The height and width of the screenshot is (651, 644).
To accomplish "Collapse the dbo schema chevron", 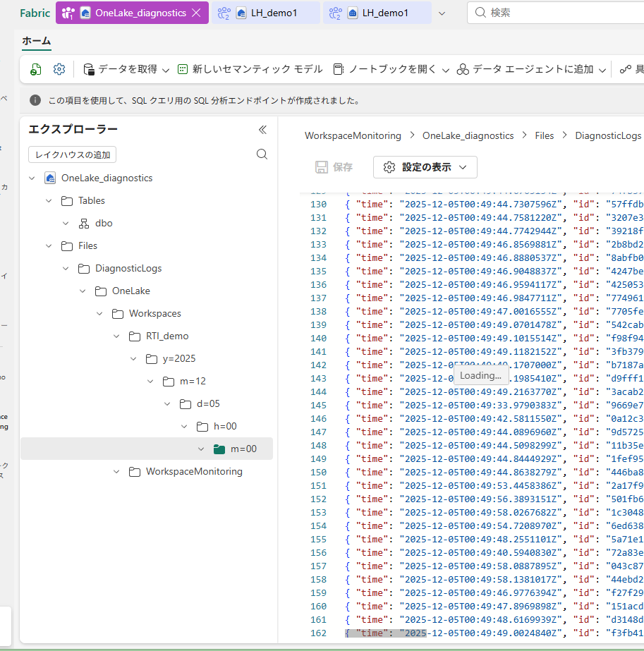I will (66, 224).
